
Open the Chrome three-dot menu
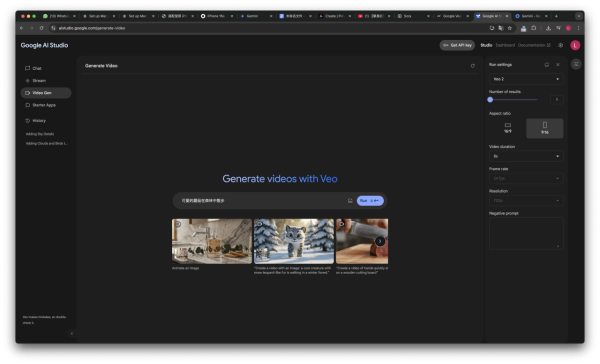578,28
